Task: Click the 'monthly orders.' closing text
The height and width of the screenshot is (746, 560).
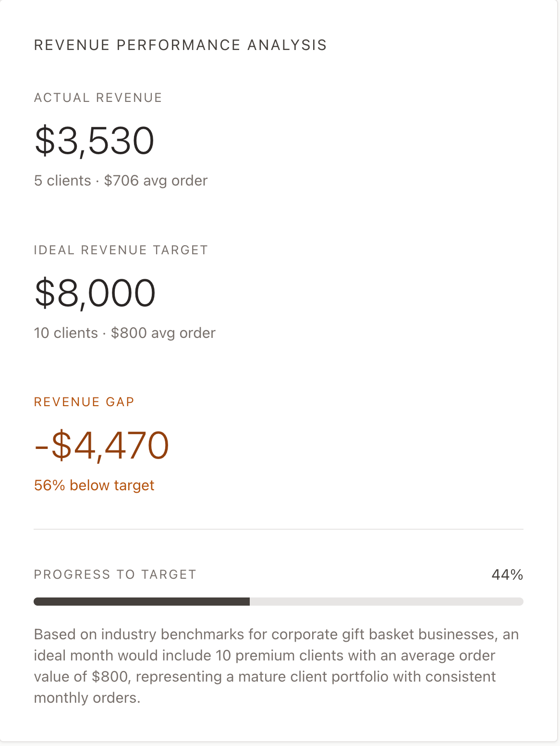Action: tap(87, 698)
